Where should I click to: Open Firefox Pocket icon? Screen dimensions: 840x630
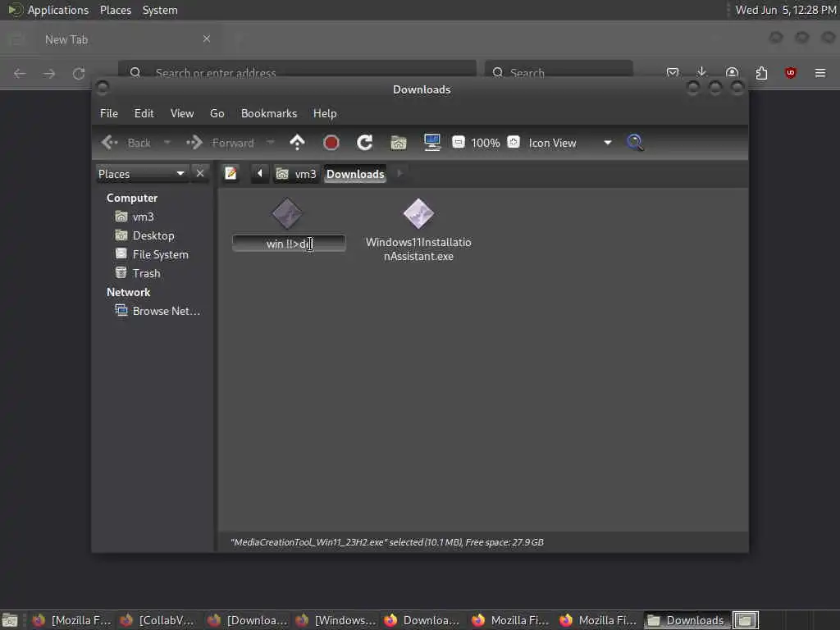pos(673,72)
